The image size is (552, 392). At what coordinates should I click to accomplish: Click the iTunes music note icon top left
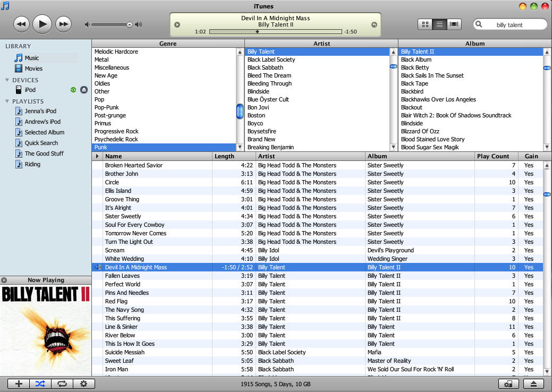(x=5, y=6)
